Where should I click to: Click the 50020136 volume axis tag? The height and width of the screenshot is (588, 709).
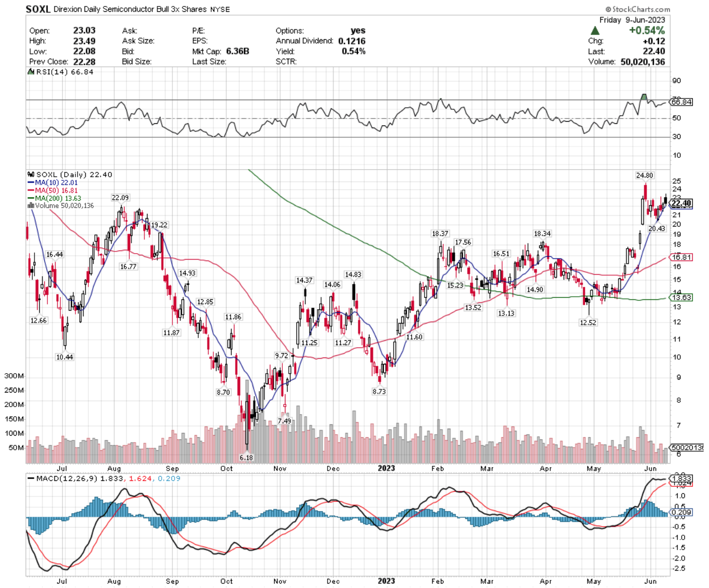[686, 447]
